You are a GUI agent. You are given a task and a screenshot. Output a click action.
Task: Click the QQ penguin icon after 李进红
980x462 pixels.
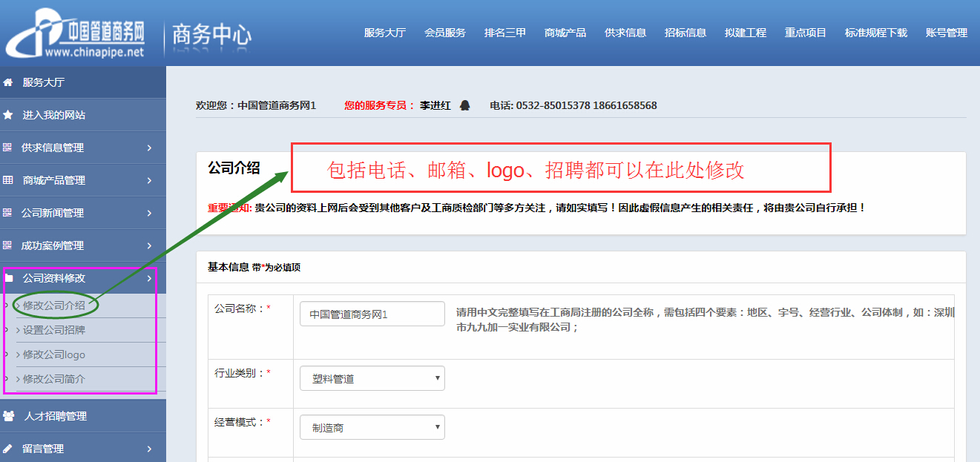click(464, 105)
